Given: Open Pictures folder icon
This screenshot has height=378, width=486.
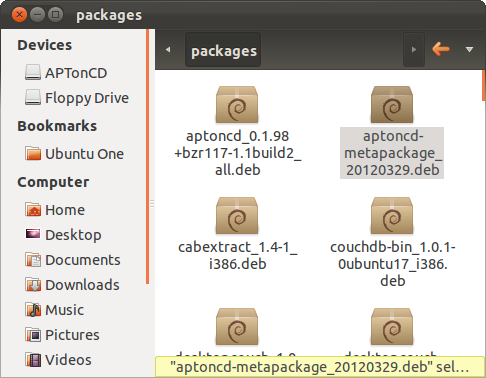Looking at the screenshot, I should [x=33, y=334].
